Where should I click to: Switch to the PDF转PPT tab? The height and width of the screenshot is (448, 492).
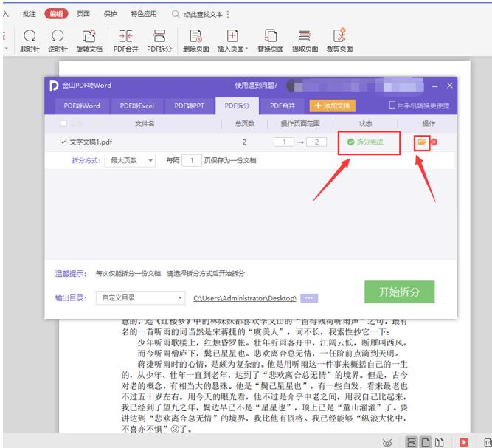tap(190, 106)
